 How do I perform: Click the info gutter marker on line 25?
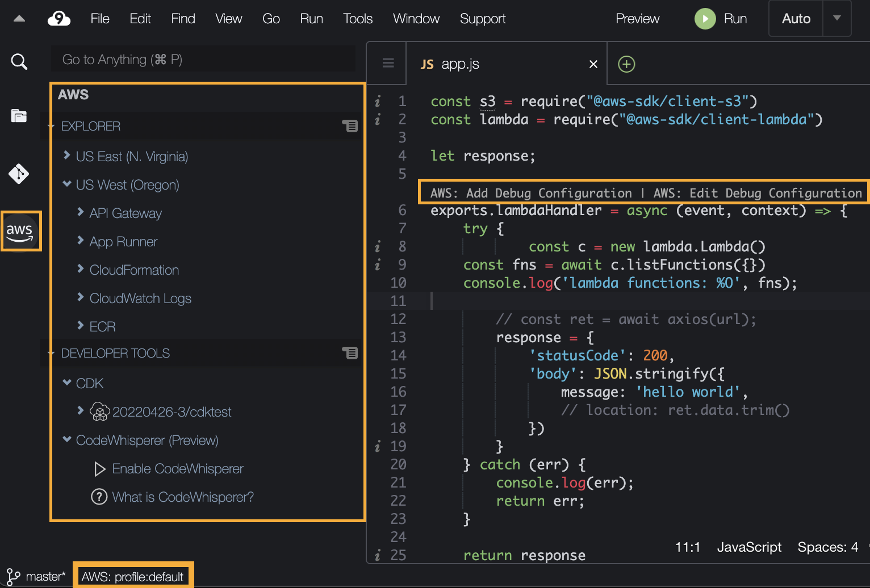378,556
